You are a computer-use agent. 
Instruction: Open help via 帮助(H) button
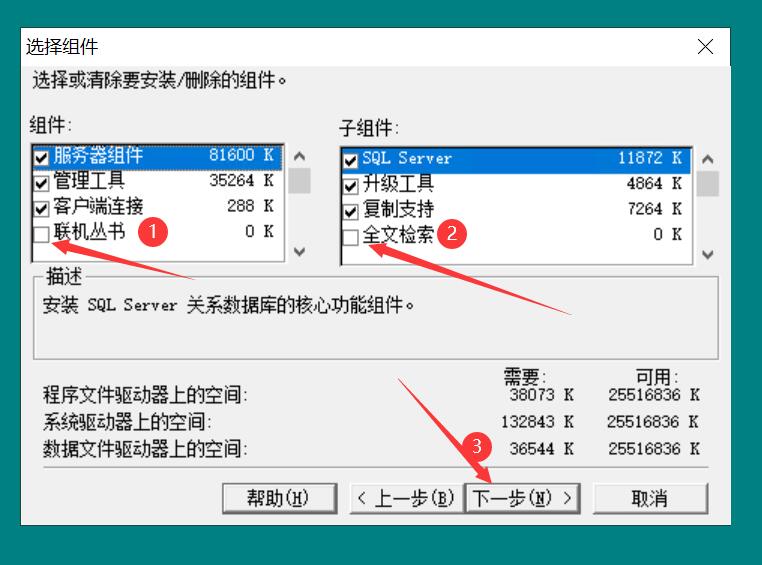279,498
